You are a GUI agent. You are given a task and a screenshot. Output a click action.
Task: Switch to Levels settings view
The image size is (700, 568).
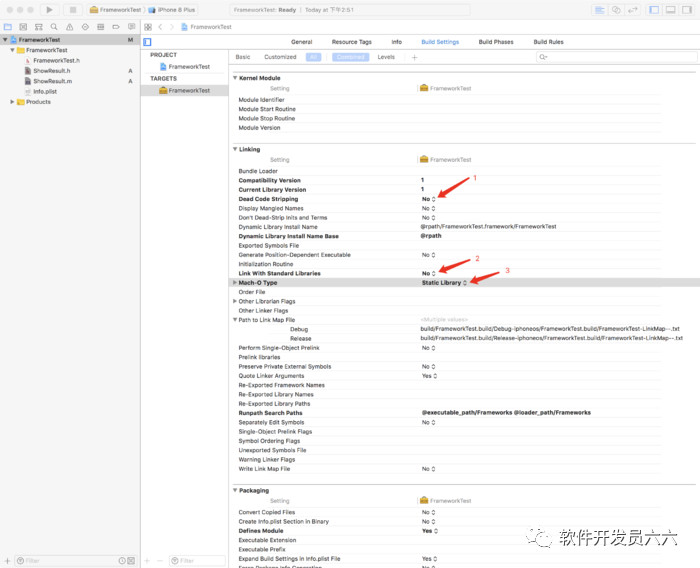point(386,57)
